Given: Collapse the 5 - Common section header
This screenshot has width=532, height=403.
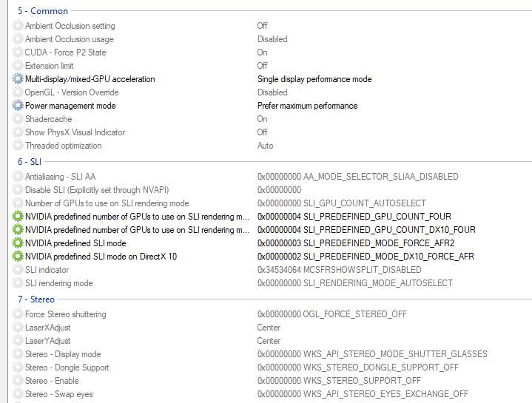Looking at the screenshot, I should (43, 11).
